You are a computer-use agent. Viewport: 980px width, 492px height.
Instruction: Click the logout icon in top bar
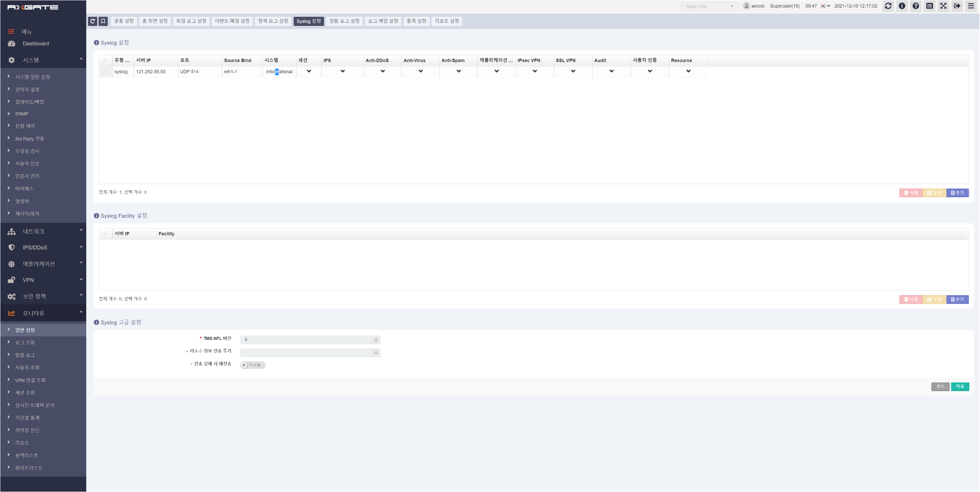coord(957,6)
